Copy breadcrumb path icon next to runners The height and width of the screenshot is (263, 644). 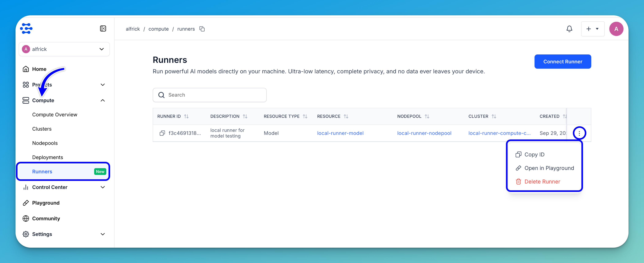(202, 29)
